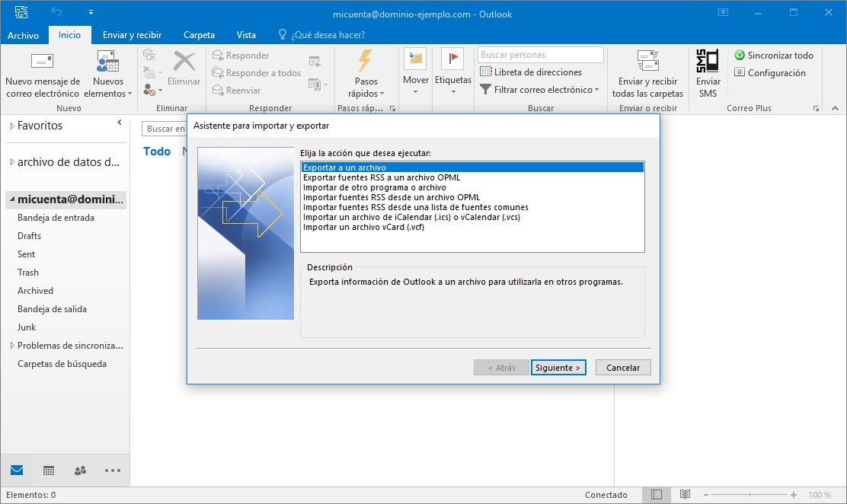
Task: Open Quick Access Toolbar customize dropdown
Action: (91, 12)
